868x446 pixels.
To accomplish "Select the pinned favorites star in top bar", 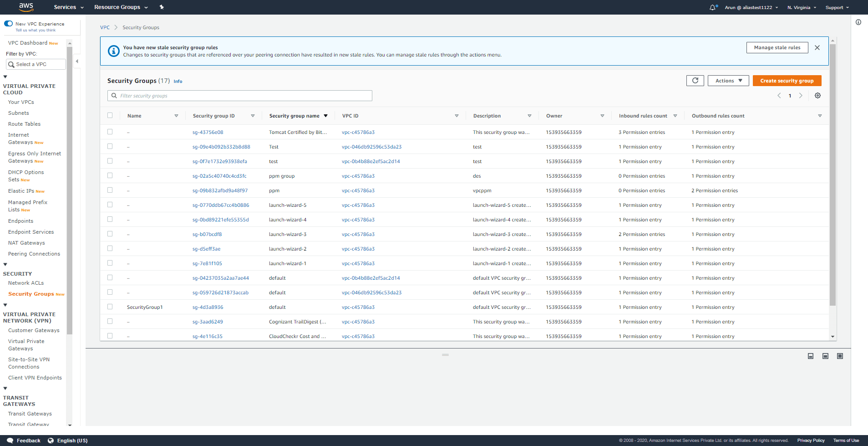I will click(x=162, y=7).
